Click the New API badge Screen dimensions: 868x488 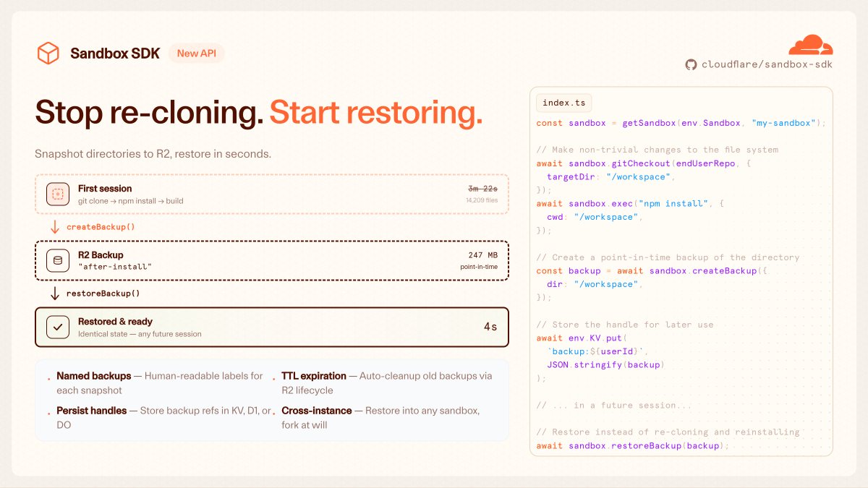point(197,53)
